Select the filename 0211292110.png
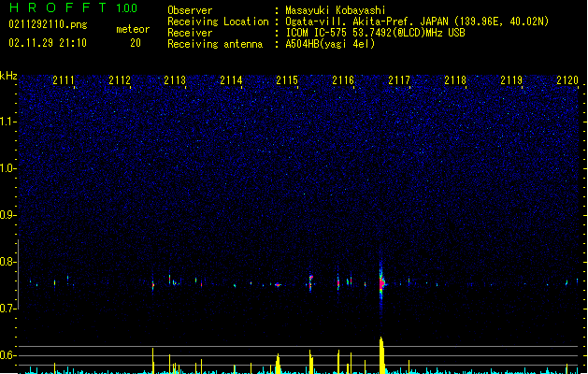This screenshot has width=588, height=374. click(48, 24)
